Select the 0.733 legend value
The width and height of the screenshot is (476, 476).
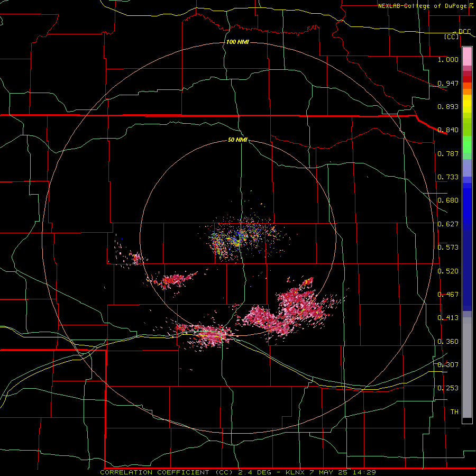point(448,177)
